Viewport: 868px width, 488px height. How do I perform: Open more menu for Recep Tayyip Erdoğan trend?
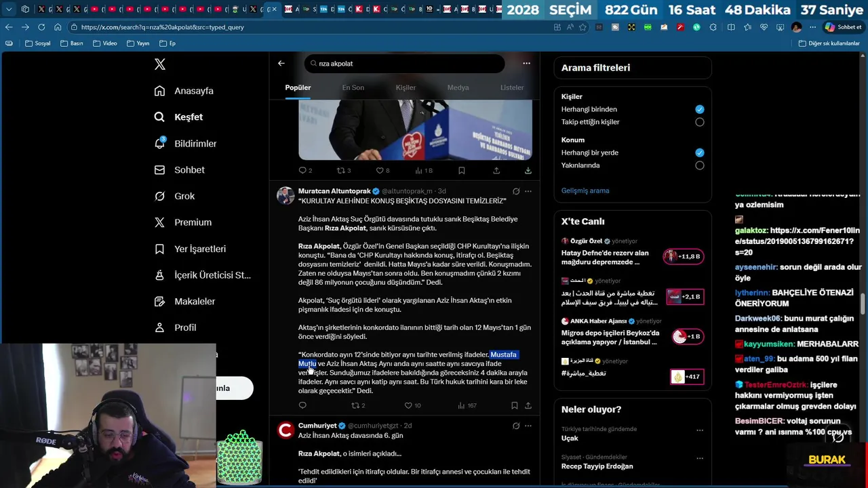click(700, 459)
